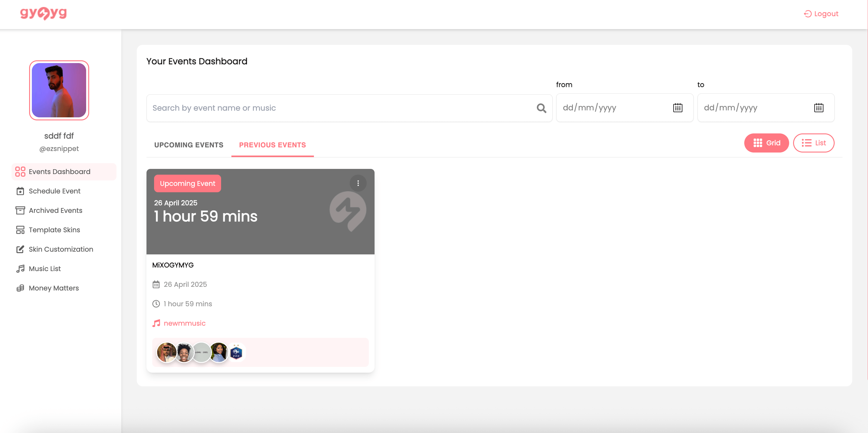Select the Template Skins icon
The image size is (868, 433).
tap(20, 230)
